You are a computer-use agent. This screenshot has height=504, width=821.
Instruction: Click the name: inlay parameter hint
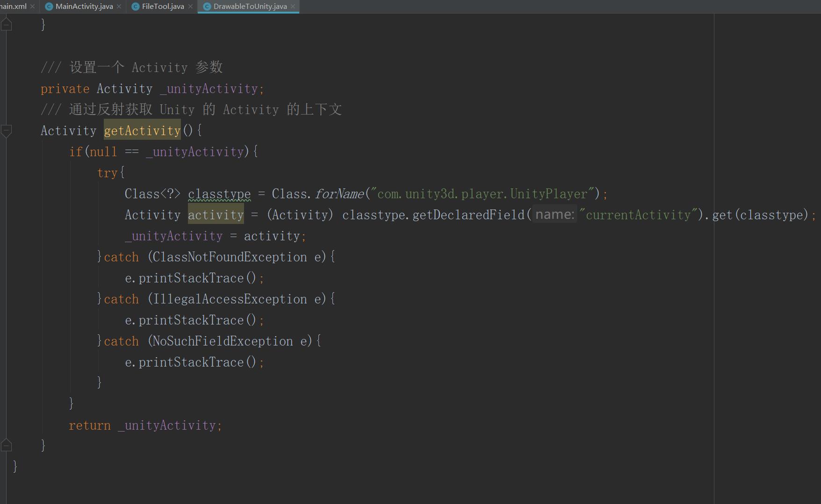click(554, 214)
